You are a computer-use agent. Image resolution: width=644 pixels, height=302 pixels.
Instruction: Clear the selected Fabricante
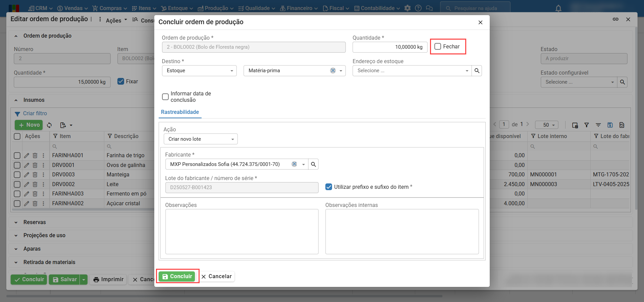[294, 164]
